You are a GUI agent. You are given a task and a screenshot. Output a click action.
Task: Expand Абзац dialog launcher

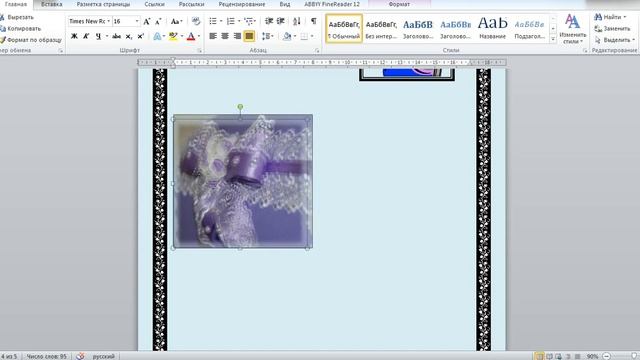click(317, 51)
